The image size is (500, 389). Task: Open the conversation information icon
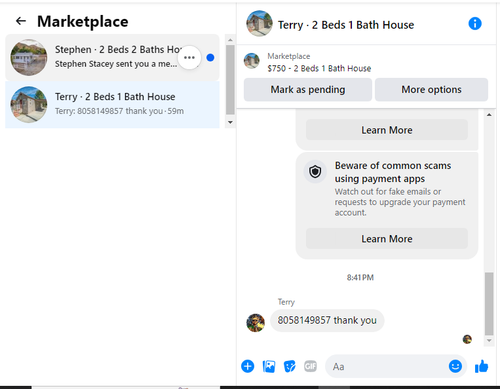[475, 23]
